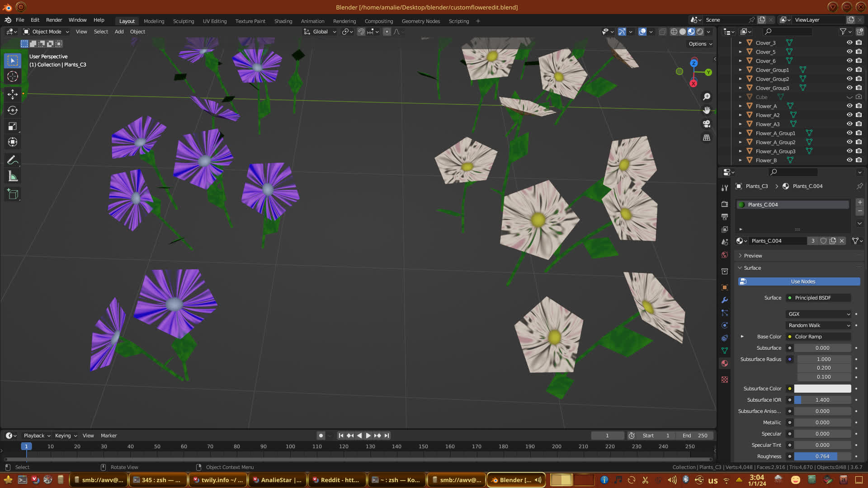Expand the Preview panel
868x488 pixels.
pos(753,256)
